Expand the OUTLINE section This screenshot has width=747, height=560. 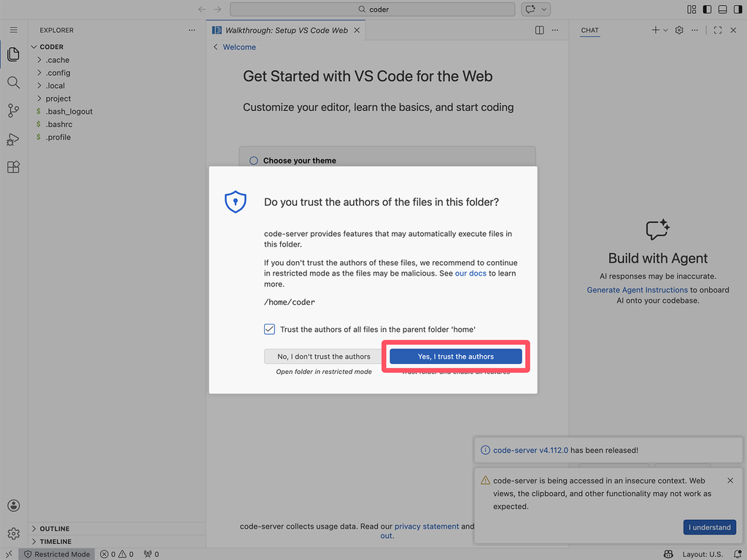point(55,529)
